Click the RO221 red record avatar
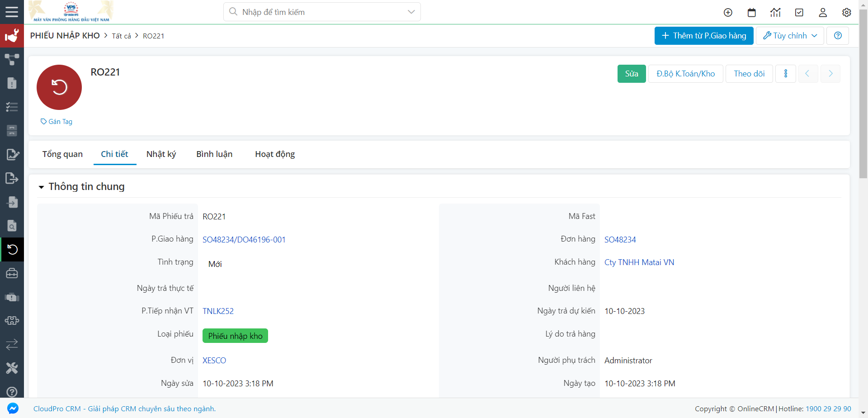The width and height of the screenshot is (868, 418). pyautogui.click(x=59, y=87)
